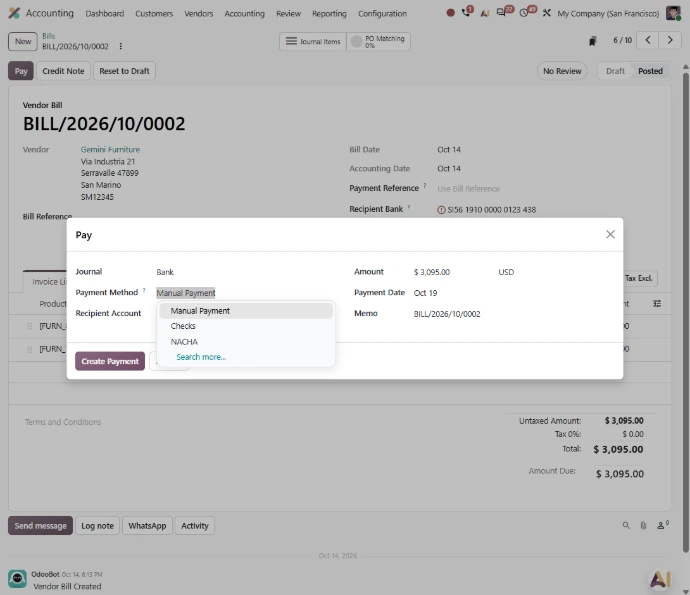Open the user avatar menu
The height and width of the screenshot is (595, 690).
click(673, 13)
